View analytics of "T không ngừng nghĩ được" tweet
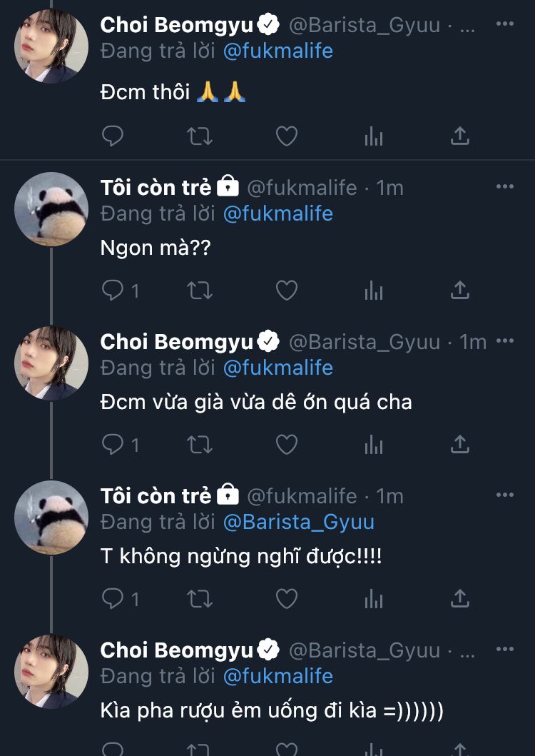This screenshot has height=756, width=535. point(374,598)
